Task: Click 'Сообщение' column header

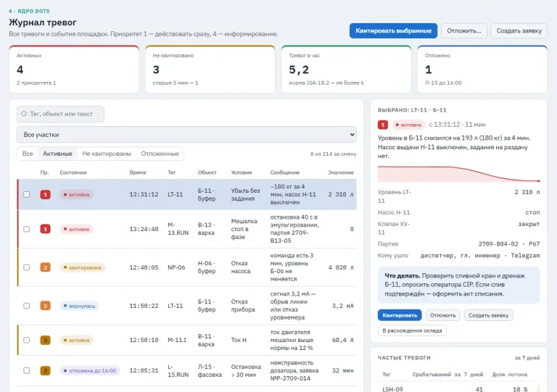Action: [285, 172]
